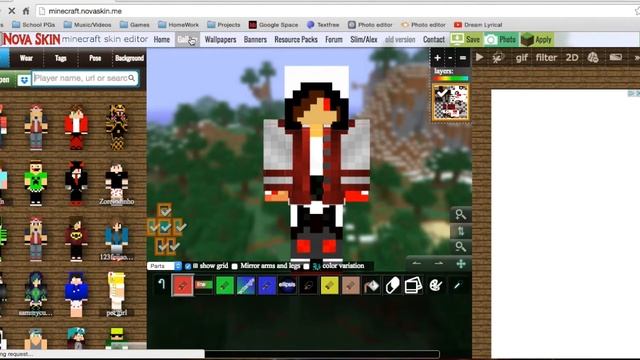Open the Pose tab

pos(95,58)
